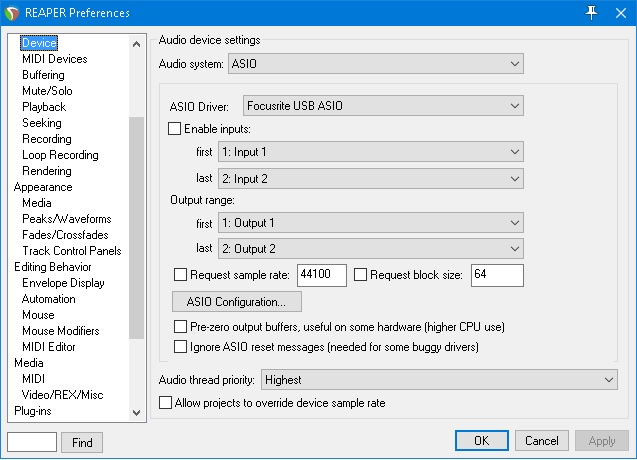637x460 pixels.
Task: Select Seeking in the tree
Action: tap(42, 123)
